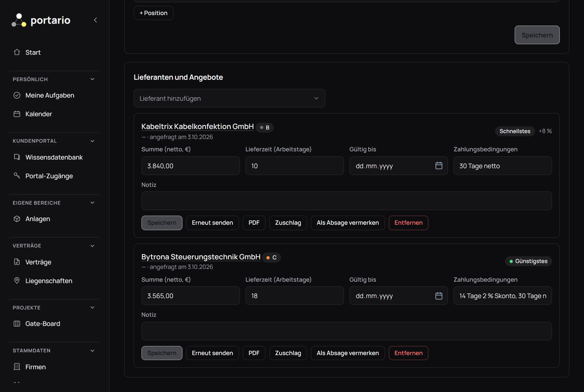
Task: Open calendar picker for Kabeltrix Gültig bis
Action: tap(439, 166)
